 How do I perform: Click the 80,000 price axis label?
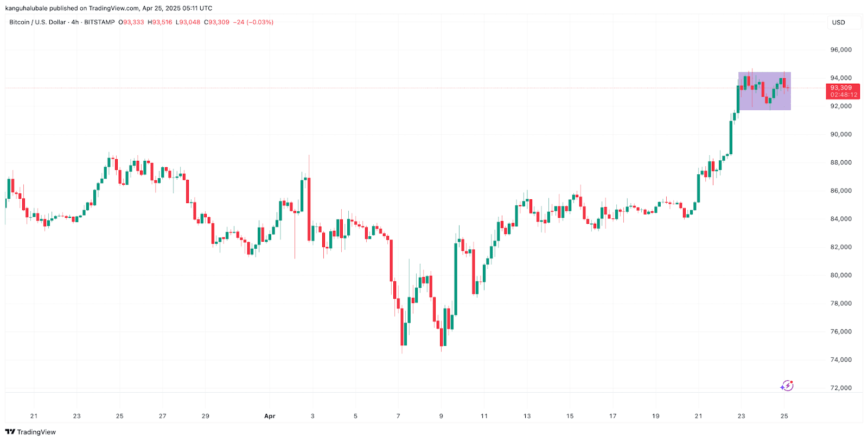[841, 275]
